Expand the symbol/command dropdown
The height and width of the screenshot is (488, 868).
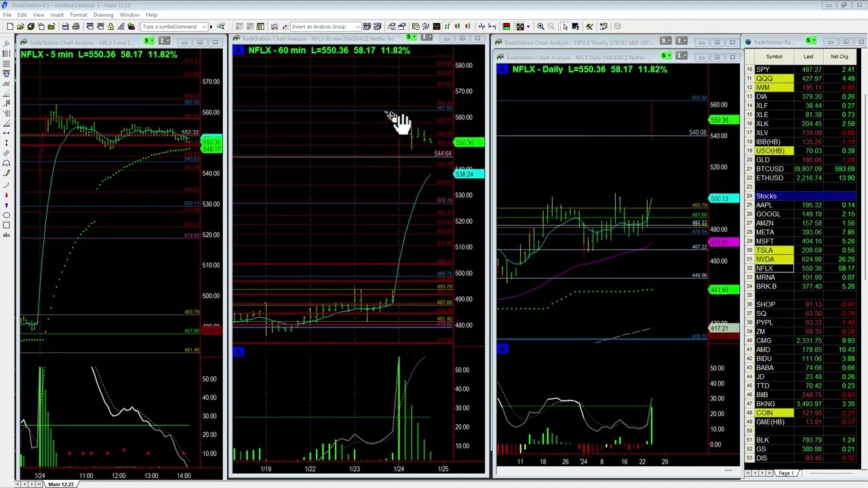pos(203,26)
